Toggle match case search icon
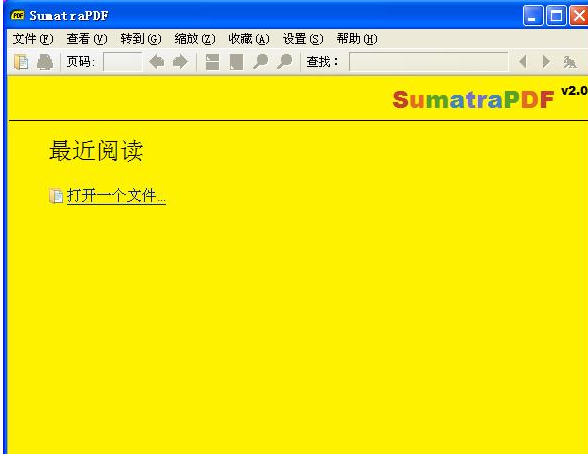 570,62
